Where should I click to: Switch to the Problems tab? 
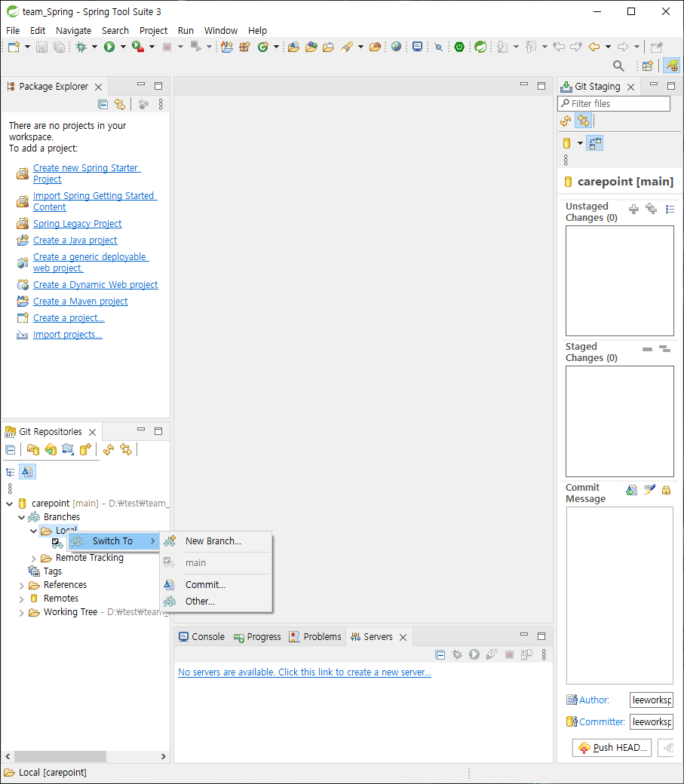[315, 636]
